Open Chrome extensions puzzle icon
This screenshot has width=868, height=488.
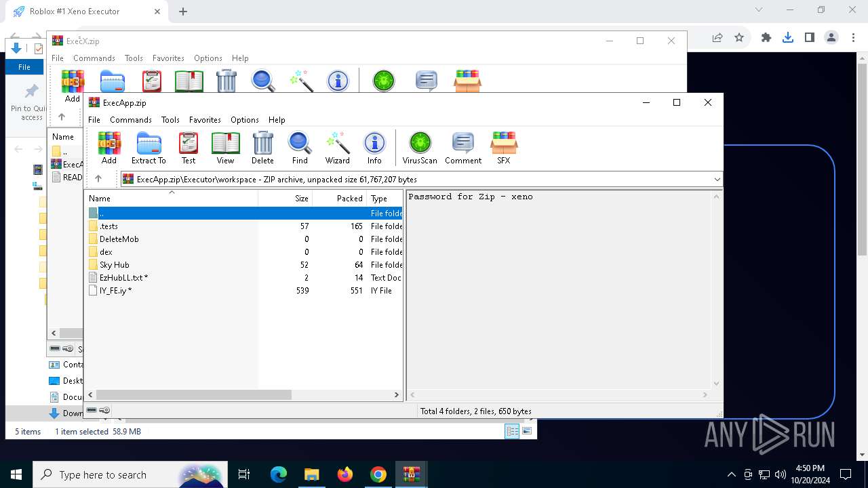coord(766,38)
